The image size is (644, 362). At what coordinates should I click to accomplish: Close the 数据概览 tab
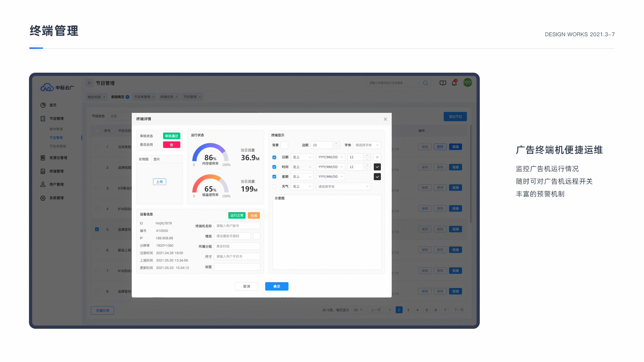(127, 97)
